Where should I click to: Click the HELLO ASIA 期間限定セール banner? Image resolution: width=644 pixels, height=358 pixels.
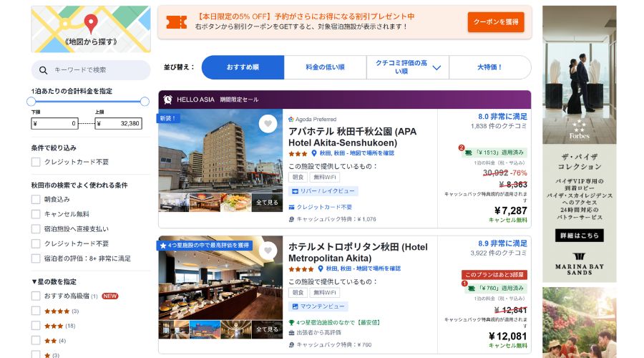pyautogui.click(x=345, y=100)
